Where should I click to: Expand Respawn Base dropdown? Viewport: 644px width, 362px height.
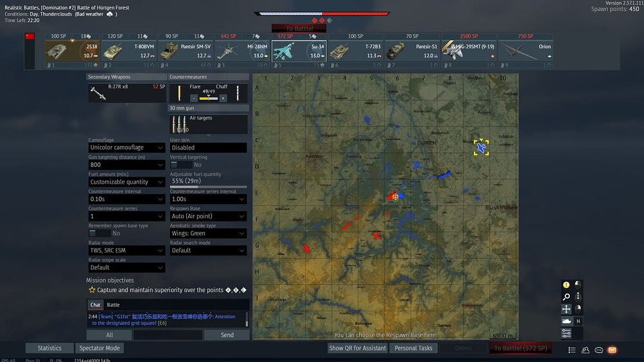(208, 216)
